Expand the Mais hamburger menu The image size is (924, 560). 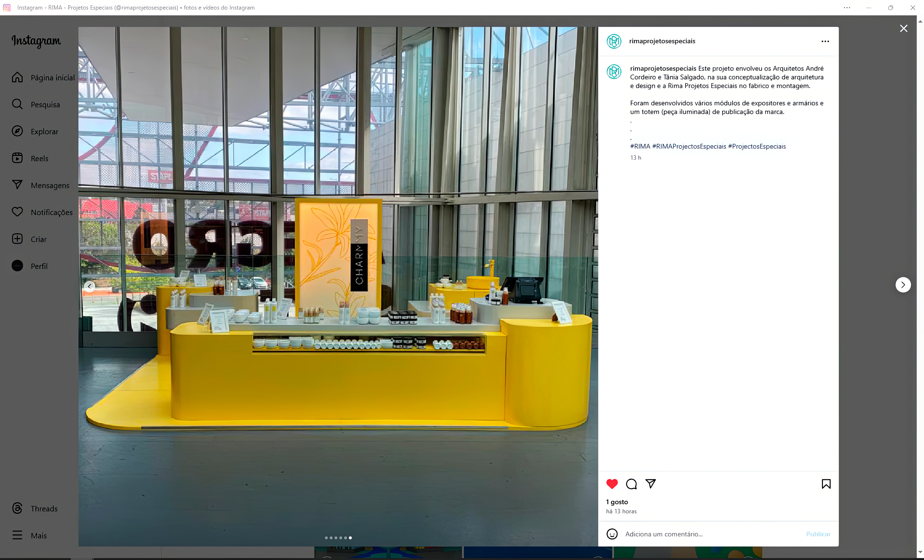click(17, 535)
